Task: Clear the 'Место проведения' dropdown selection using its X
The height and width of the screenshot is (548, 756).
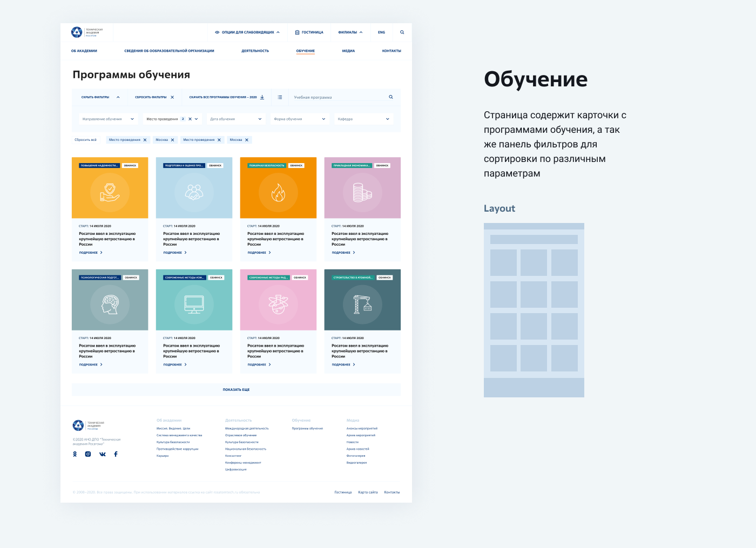Action: click(190, 119)
